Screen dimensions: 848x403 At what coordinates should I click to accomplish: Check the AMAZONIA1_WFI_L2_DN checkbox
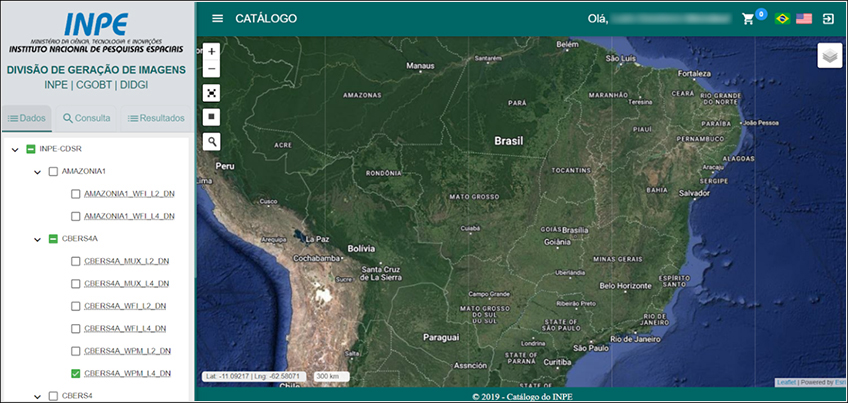[75, 193]
